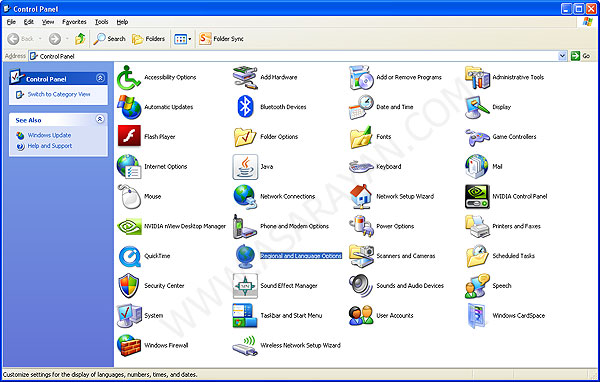Open the Help and Support link
600x382 pixels.
click(x=50, y=146)
